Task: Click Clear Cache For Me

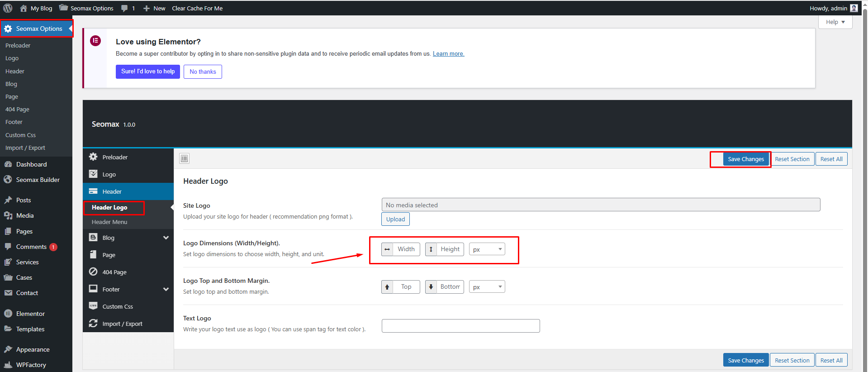Action: [197, 8]
